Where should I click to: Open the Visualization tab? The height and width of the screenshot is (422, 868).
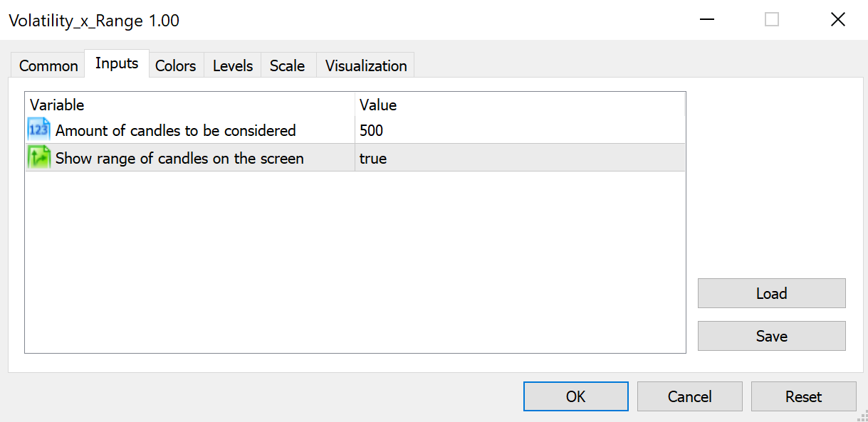[365, 65]
